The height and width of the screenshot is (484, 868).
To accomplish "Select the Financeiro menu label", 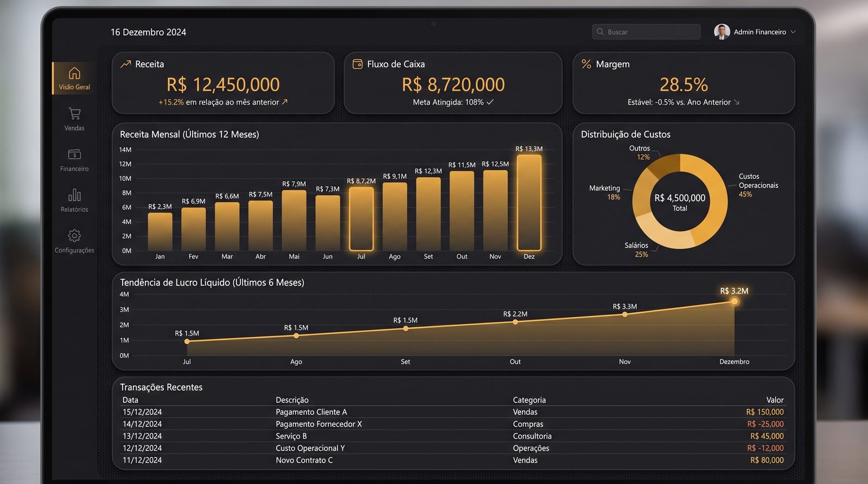I will 74,169.
